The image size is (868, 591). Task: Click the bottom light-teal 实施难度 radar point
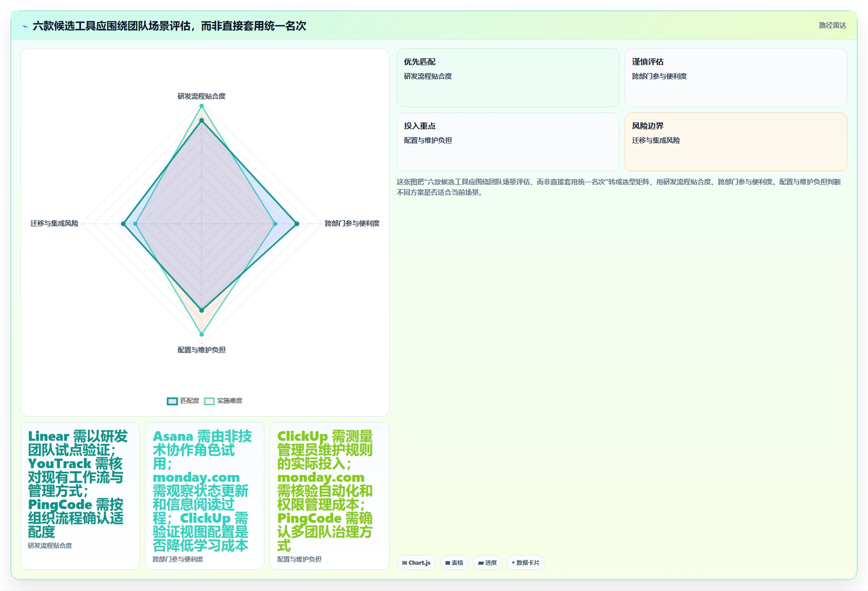coord(201,334)
